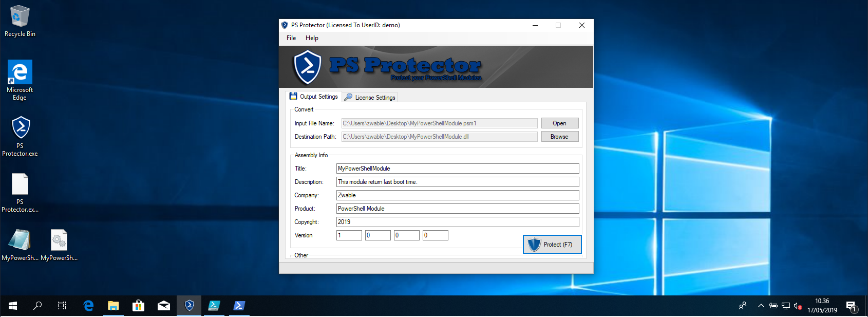Open the People icon in system tray
This screenshot has width=868, height=317.
tap(743, 306)
